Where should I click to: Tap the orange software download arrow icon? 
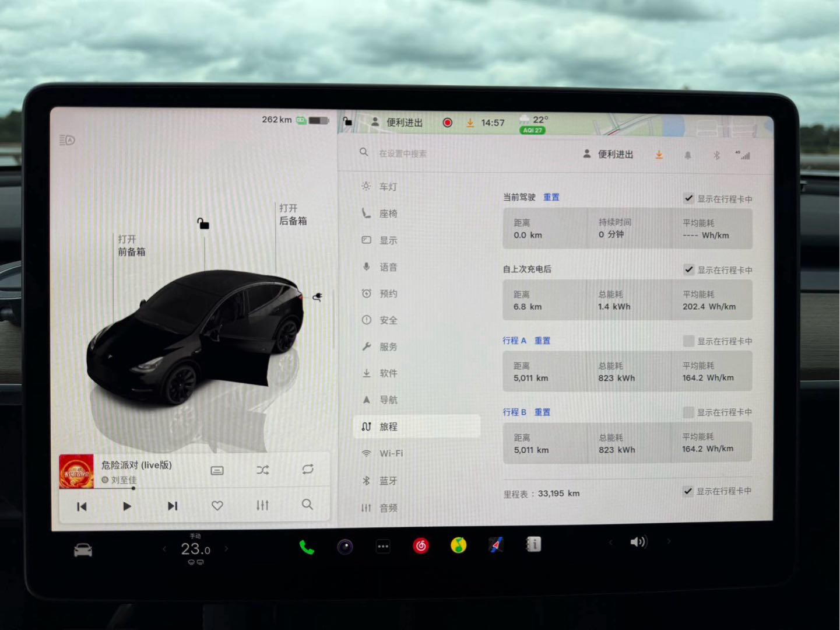(x=659, y=155)
